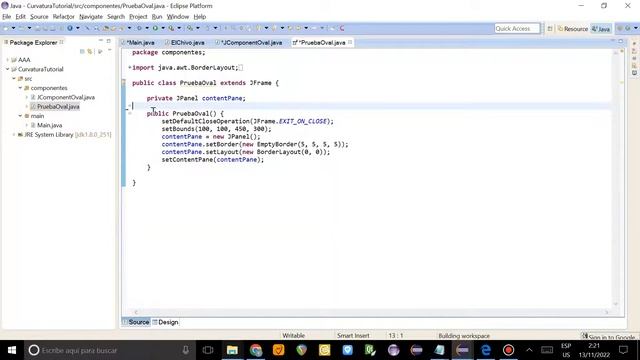Image resolution: width=640 pixels, height=360 pixels.
Task: Click the magenta icon at toolbar end
Action: pos(342,28)
